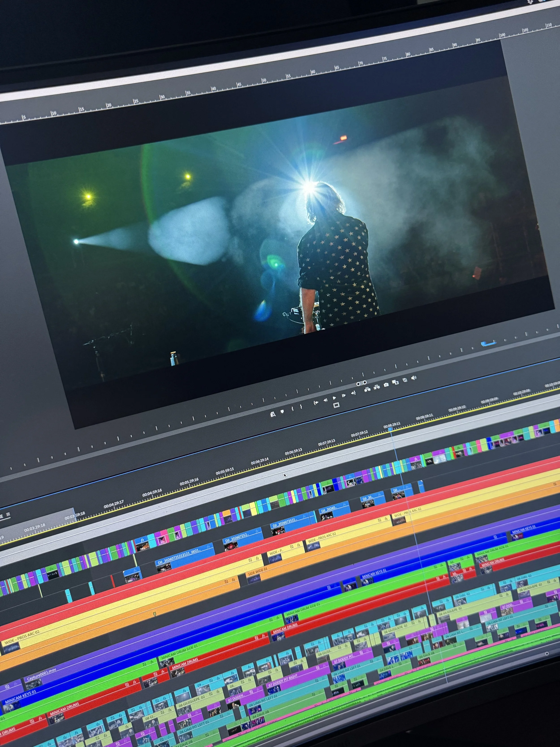Viewport: 560px width, 747px height.
Task: Click the speaker audio icon
Action: (x=414, y=378)
